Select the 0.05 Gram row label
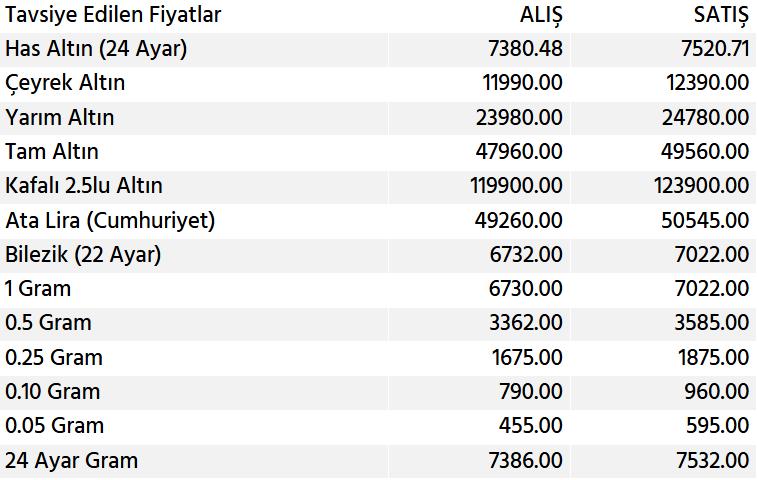Viewport: 757px width, 480px height. 54,426
